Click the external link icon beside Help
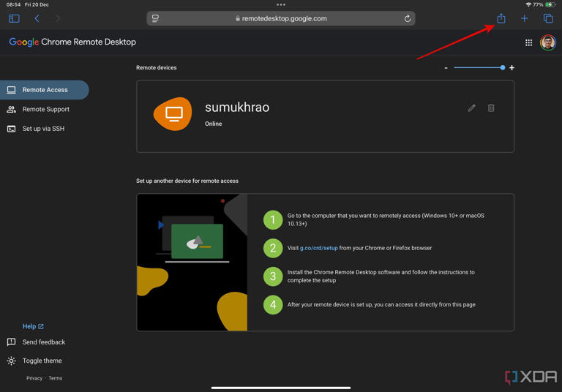Viewport: 562px width, 392px height. pos(41,326)
